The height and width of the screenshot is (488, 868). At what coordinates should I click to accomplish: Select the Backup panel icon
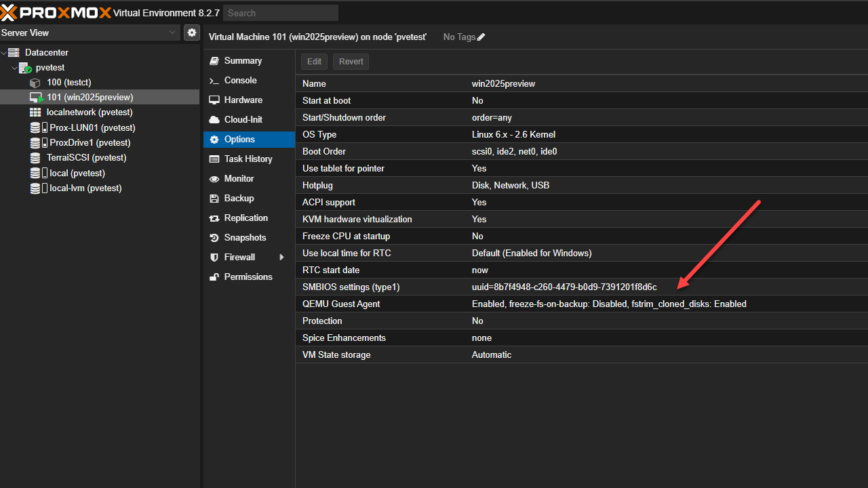[238, 198]
